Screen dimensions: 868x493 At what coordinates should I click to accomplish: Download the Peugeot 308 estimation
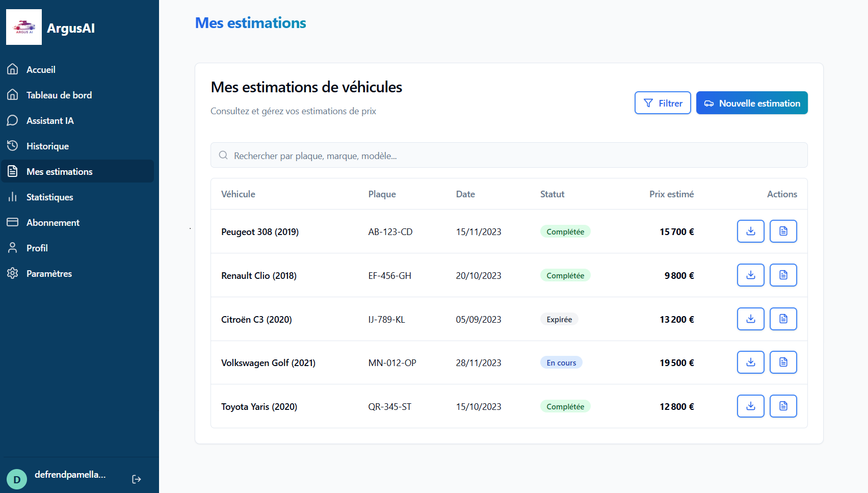[x=751, y=231]
